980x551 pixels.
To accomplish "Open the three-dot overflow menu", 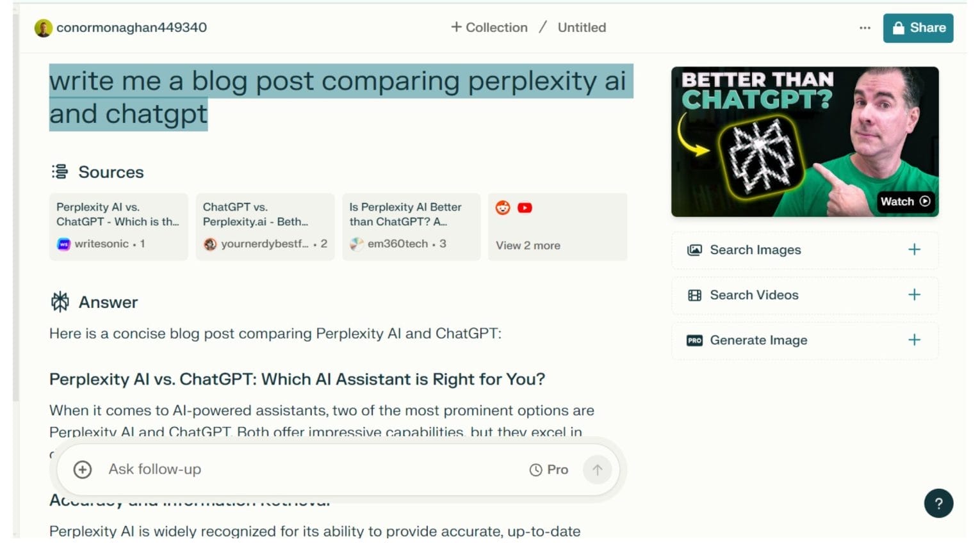I will (x=865, y=28).
